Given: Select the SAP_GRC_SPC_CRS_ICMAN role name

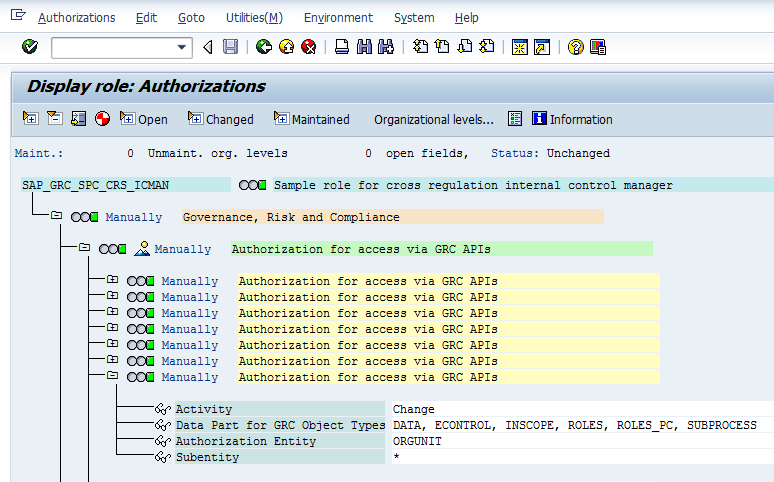Looking at the screenshot, I should click(x=95, y=185).
